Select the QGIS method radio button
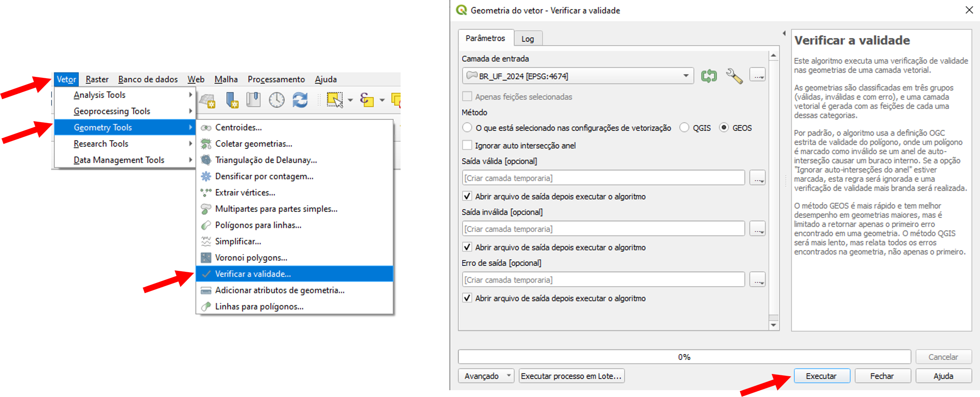The height and width of the screenshot is (397, 980). tap(684, 128)
